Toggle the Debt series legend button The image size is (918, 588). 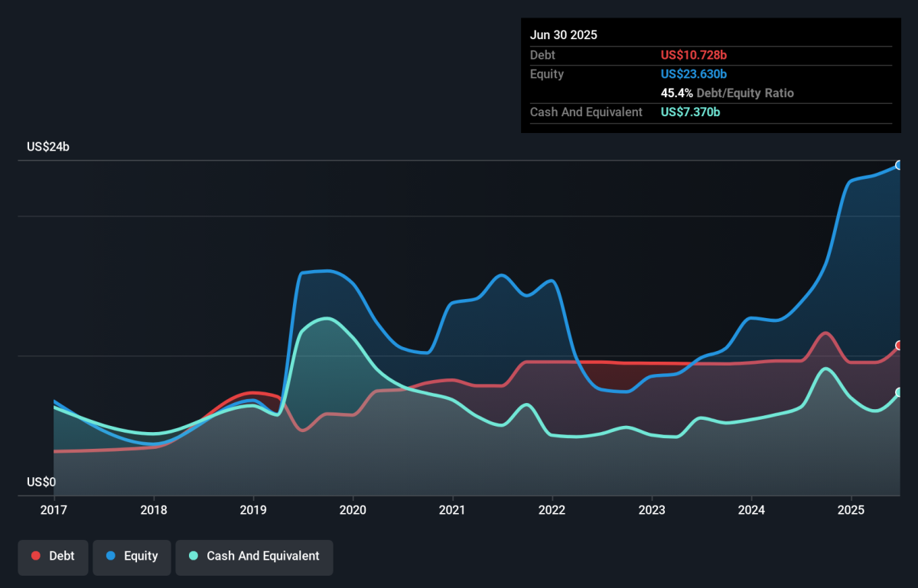53,556
